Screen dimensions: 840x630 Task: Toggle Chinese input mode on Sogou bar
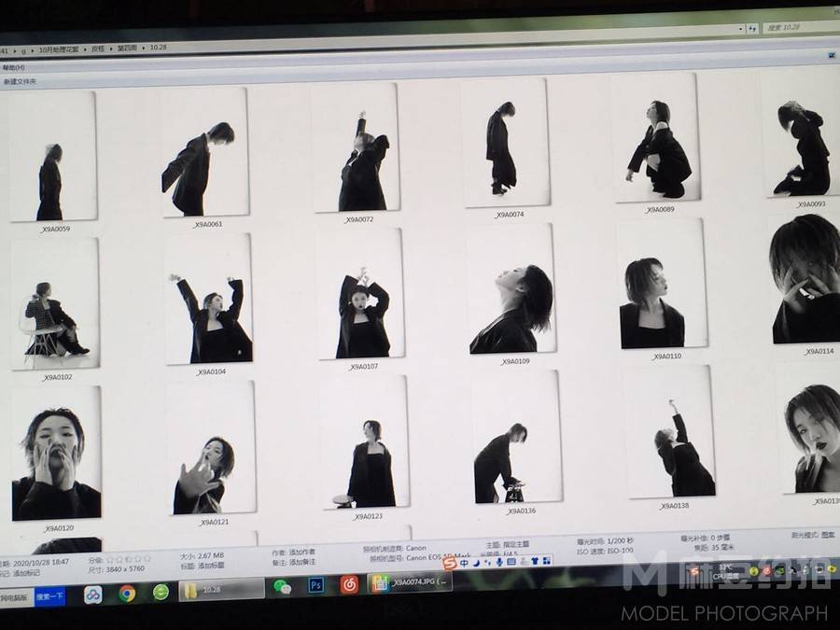[464, 563]
